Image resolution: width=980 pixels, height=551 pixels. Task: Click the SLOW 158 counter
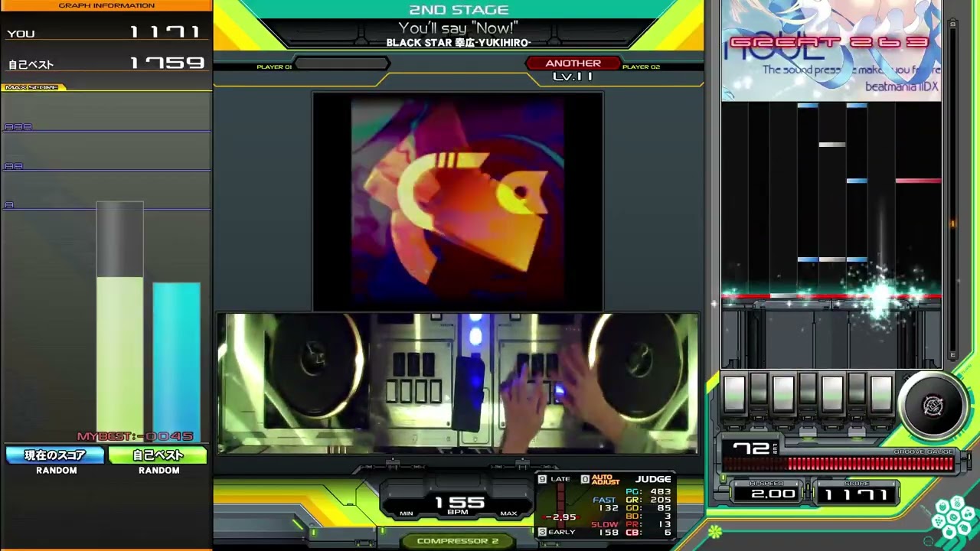(x=605, y=529)
